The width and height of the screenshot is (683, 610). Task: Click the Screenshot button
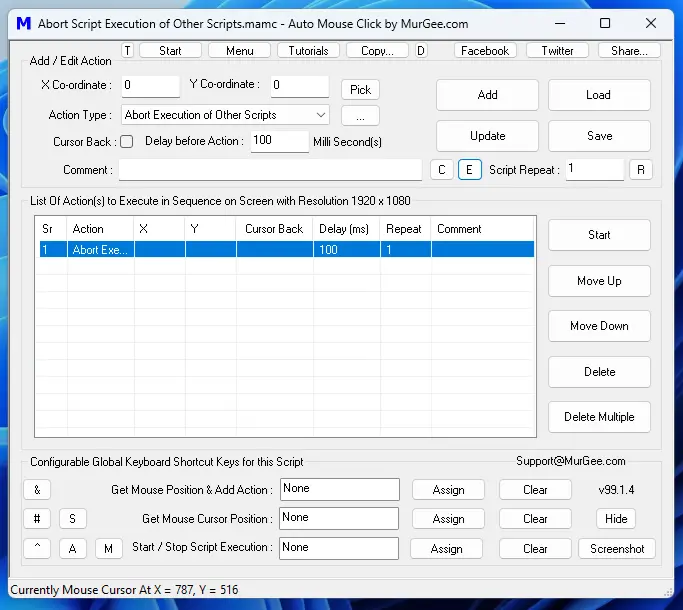point(617,548)
